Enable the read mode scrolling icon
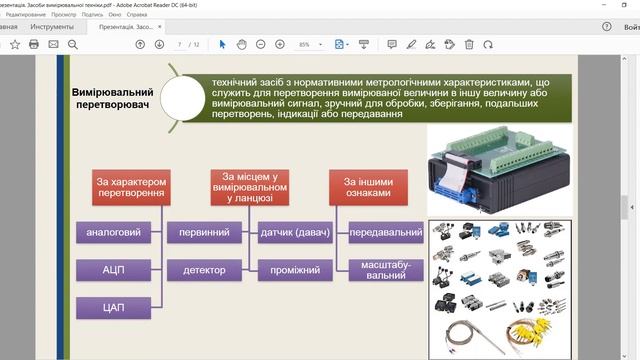The image size is (640, 360). tap(364, 44)
